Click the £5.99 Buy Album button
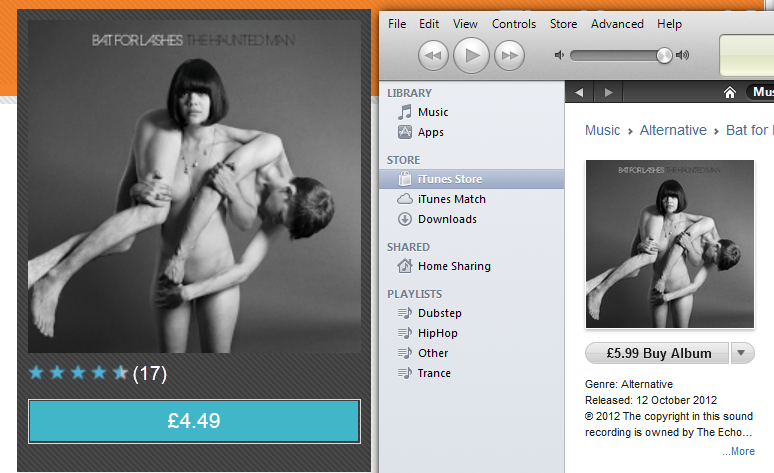 657,353
